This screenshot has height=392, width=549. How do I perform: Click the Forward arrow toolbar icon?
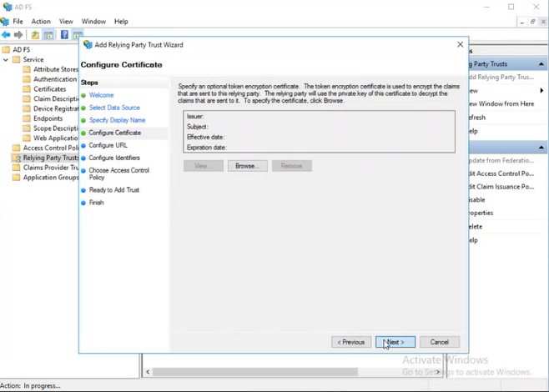18,35
